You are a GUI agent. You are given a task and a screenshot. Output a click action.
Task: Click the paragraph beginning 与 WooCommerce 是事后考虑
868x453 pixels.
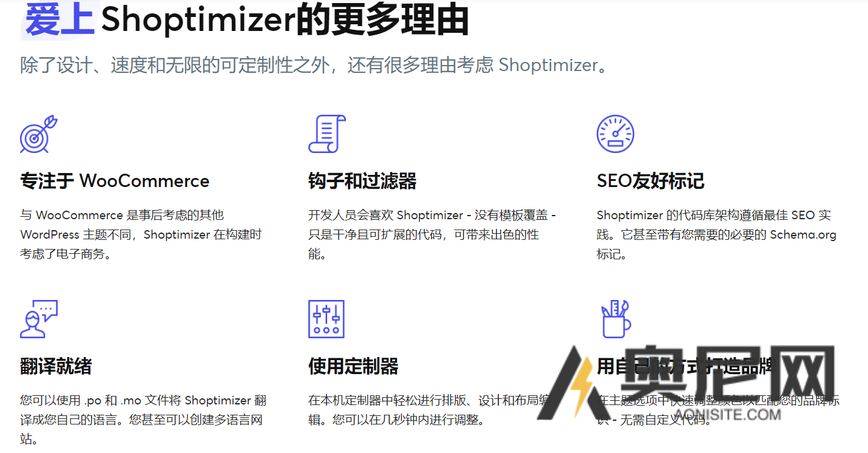point(141,234)
